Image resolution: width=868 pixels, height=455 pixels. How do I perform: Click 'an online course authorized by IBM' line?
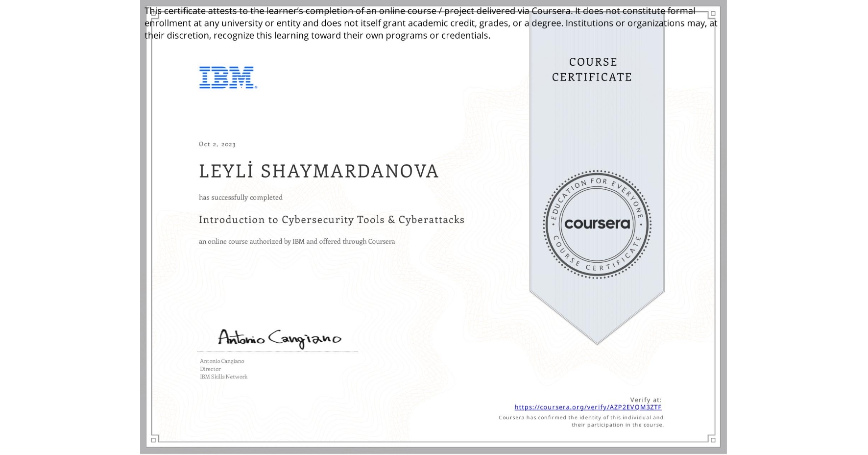pos(297,241)
